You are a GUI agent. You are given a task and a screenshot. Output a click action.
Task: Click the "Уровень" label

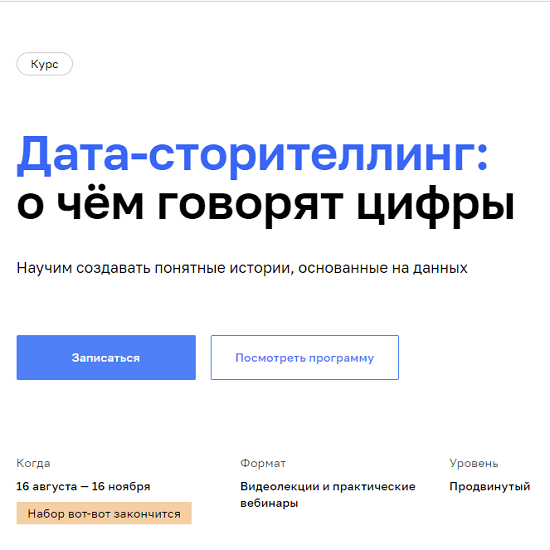click(x=474, y=463)
